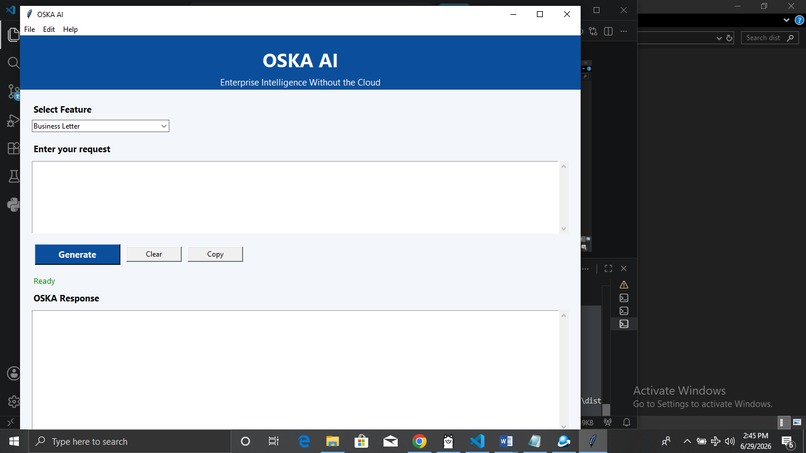Click VS Code open changes compare icon

tap(593, 31)
